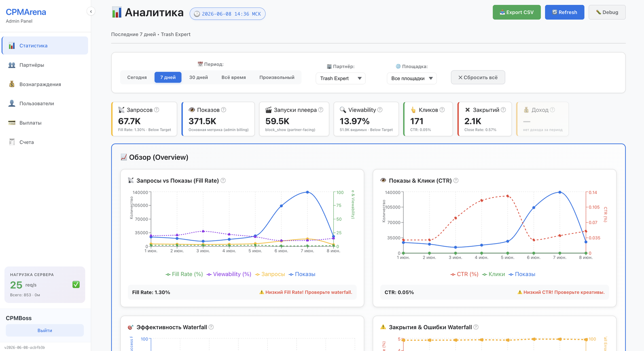644x351 pixels.
Task: Click the 2026-06-08 14:36 МСК timestamp badge
Action: pos(227,14)
